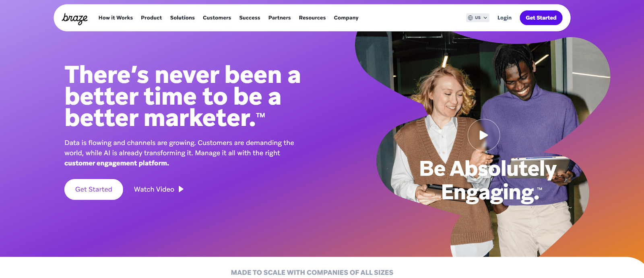Open the Resources menu item
The width and height of the screenshot is (644, 278).
(312, 18)
